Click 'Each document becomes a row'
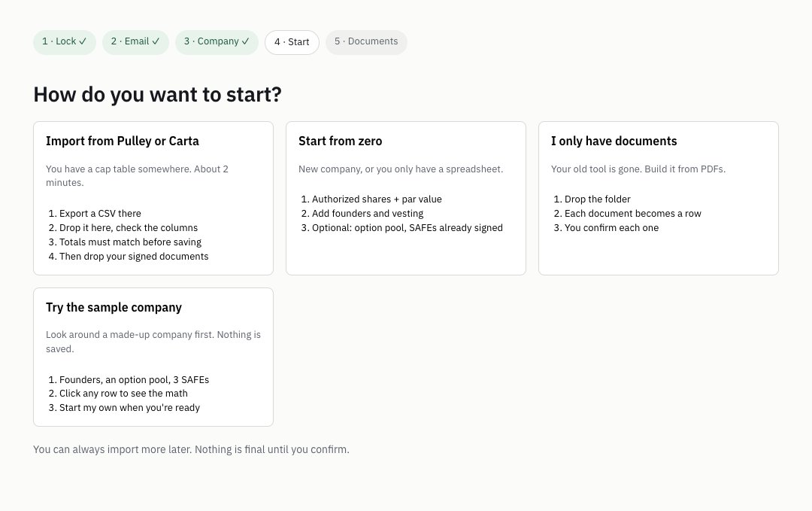 pos(632,214)
